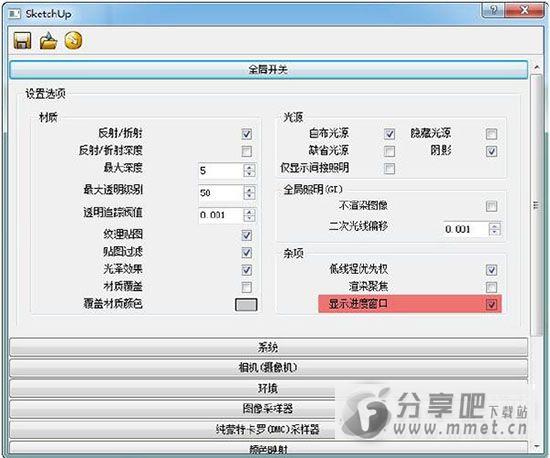
Task: Click the scrollbar up arrow
Action: [x=536, y=67]
